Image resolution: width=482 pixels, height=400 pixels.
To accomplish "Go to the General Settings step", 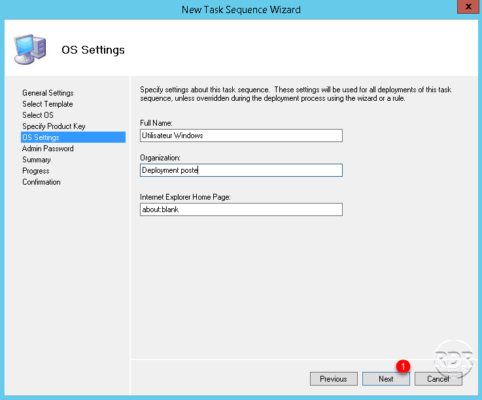I will point(48,93).
